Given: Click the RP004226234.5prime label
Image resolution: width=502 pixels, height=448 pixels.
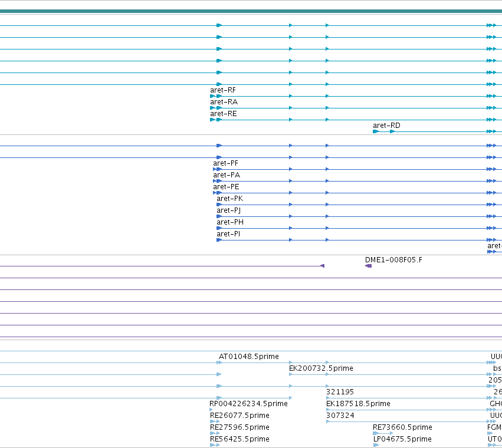Looking at the screenshot, I should point(248,404).
